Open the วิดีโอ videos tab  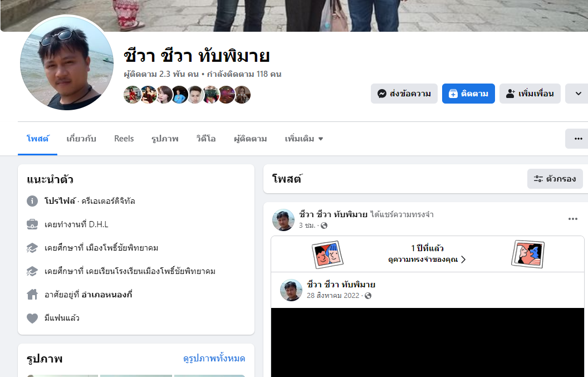(206, 139)
